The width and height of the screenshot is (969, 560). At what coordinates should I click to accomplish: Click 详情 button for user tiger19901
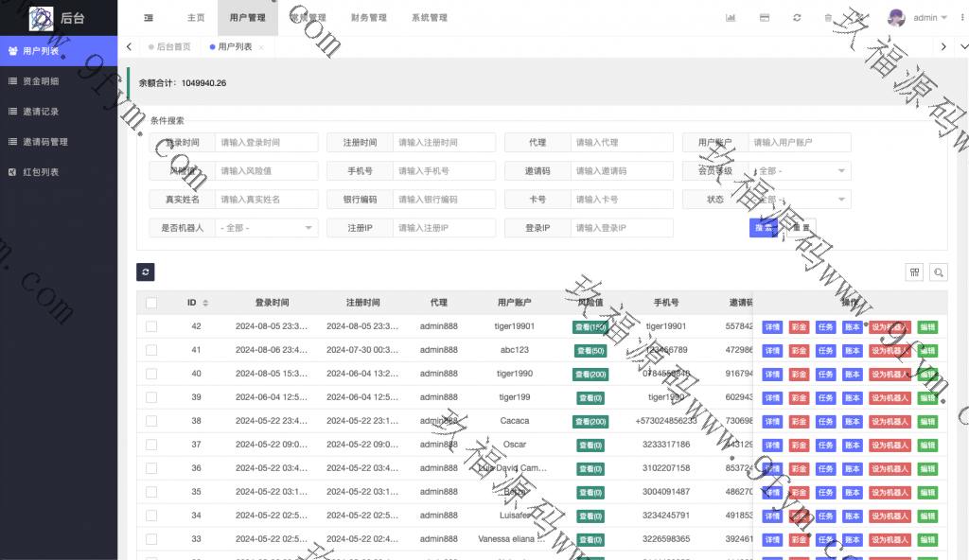pyautogui.click(x=772, y=326)
